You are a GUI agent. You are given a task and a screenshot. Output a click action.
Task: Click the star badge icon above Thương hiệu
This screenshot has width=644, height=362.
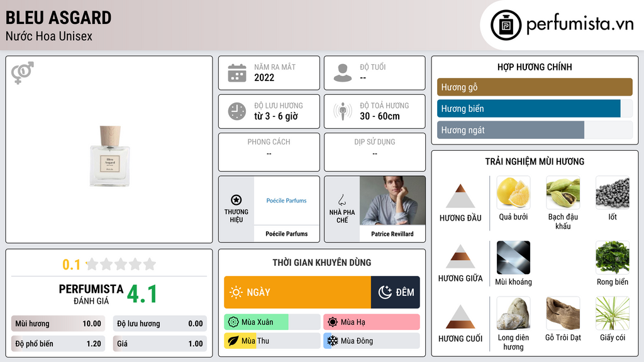click(x=236, y=200)
